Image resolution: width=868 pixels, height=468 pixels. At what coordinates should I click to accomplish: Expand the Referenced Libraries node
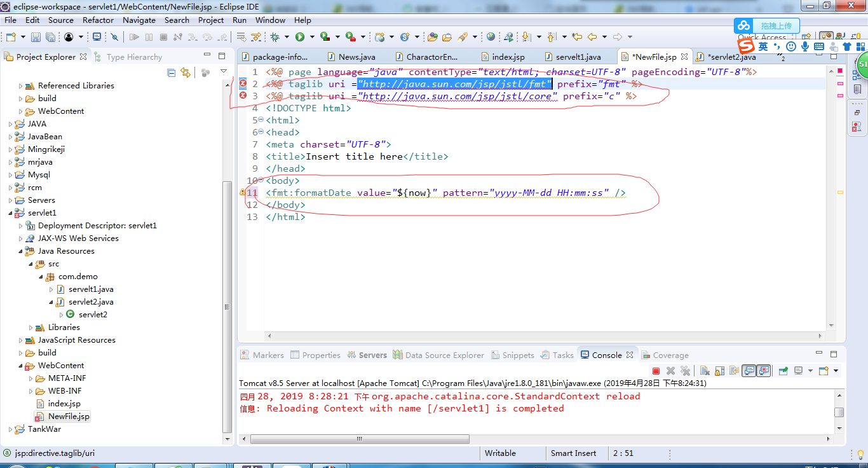(x=20, y=86)
